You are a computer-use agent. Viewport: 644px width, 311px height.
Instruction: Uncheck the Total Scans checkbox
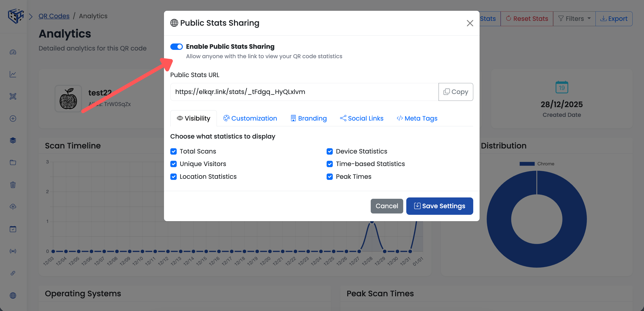173,151
